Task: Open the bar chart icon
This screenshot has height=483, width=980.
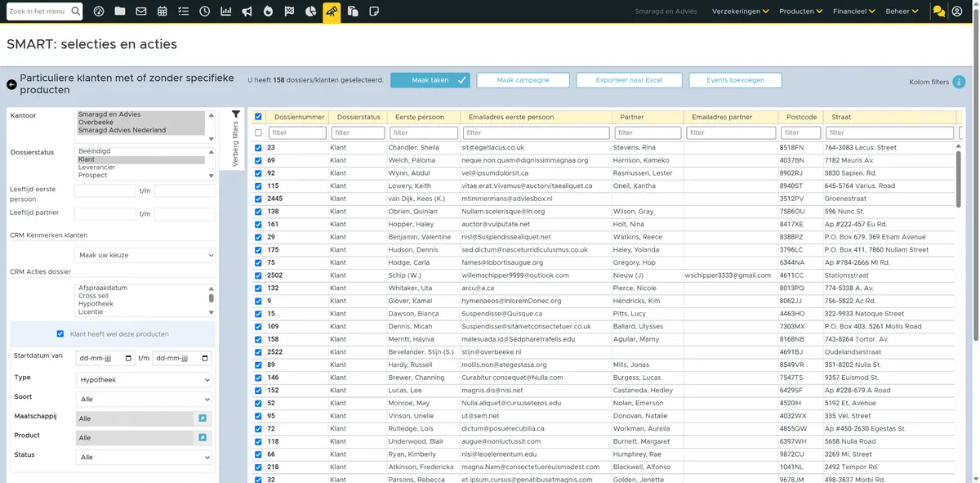Action: tap(225, 11)
